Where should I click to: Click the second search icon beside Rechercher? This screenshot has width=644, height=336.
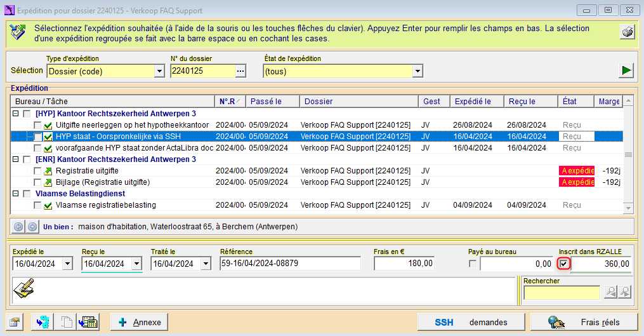point(625,292)
